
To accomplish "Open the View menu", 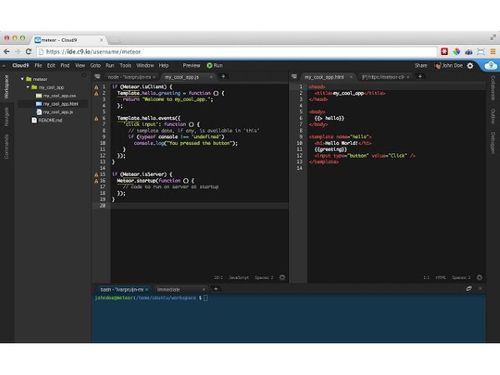I will coord(80,65).
